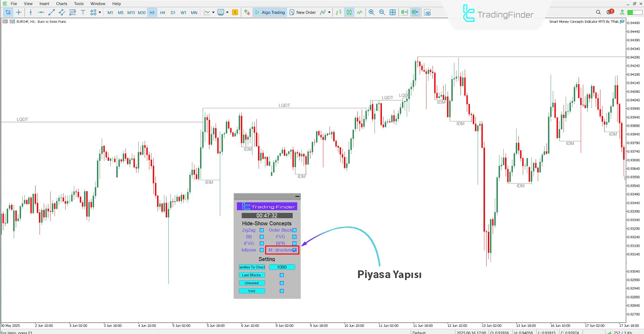Image resolution: width=644 pixels, height=334 pixels.
Task: Collapse the Trading Finder panel with minimize bar
Action: [x=297, y=197]
